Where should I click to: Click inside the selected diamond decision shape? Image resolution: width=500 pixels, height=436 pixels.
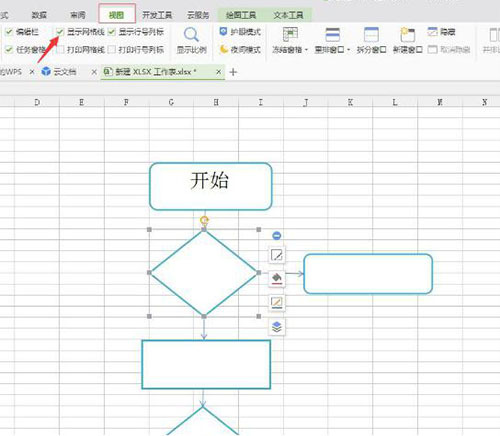tap(204, 273)
